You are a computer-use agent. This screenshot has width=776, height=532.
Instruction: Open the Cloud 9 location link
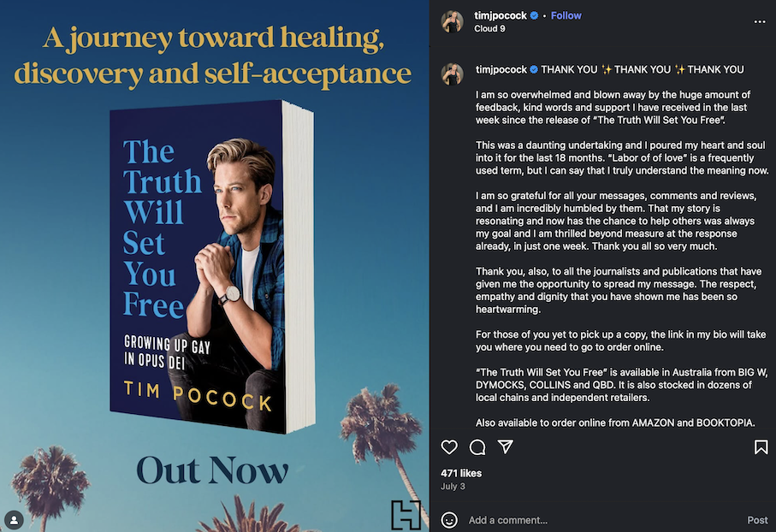tap(489, 29)
